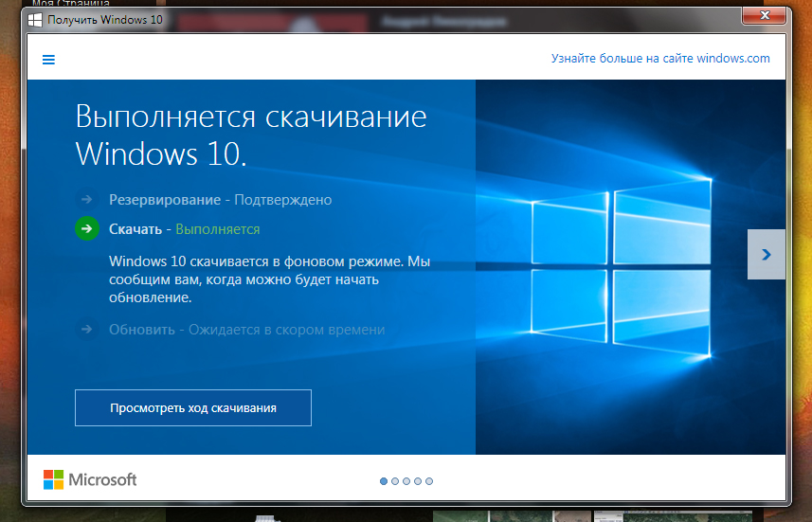The image size is (812, 522).
Task: Open 'Узнайте больше на сайте windows.com' link
Action: [660, 59]
